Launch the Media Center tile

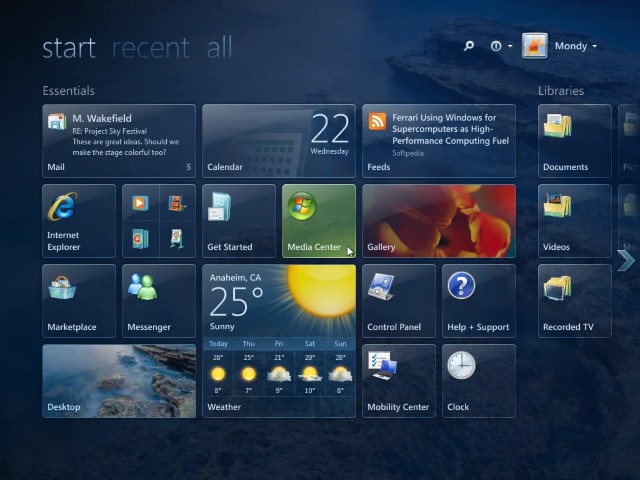point(318,220)
